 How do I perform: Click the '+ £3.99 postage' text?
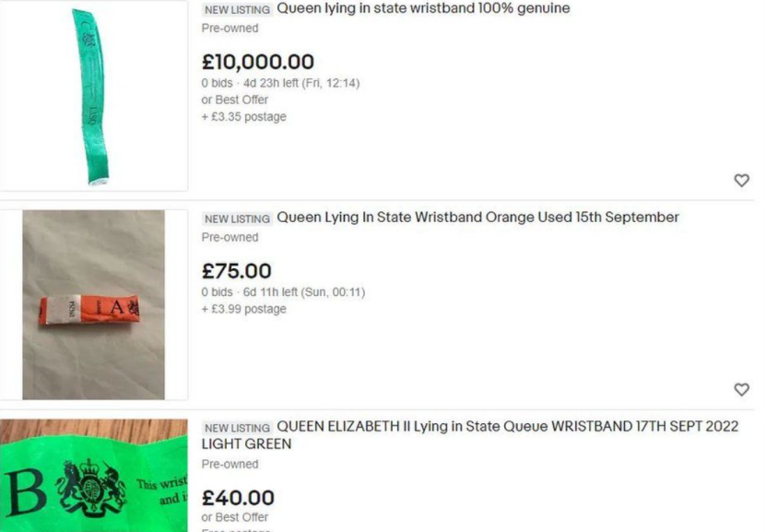pos(243,309)
